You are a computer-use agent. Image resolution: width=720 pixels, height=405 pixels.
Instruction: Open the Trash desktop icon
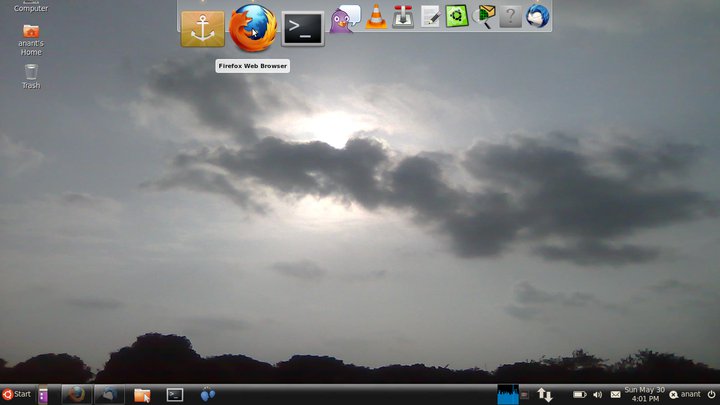click(x=31, y=73)
